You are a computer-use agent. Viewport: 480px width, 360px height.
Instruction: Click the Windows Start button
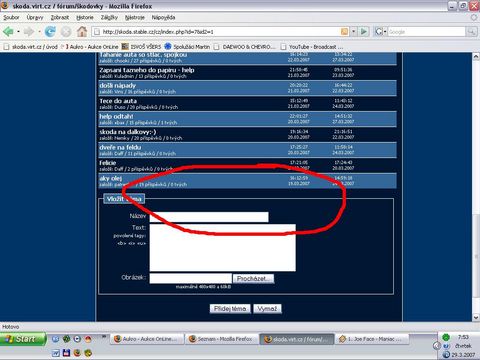[22, 339]
